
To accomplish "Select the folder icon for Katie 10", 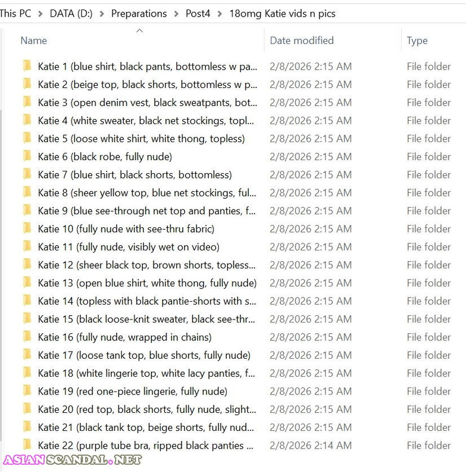I will pos(27,228).
